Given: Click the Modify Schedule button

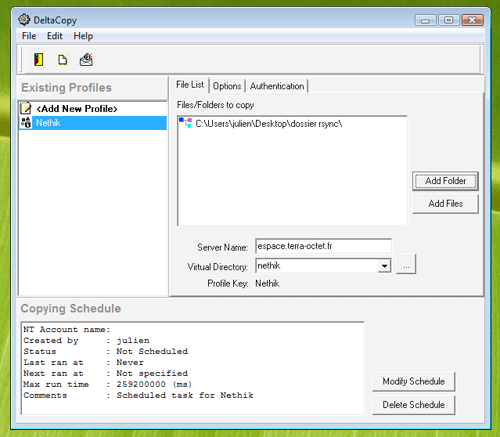Looking at the screenshot, I should click(413, 381).
